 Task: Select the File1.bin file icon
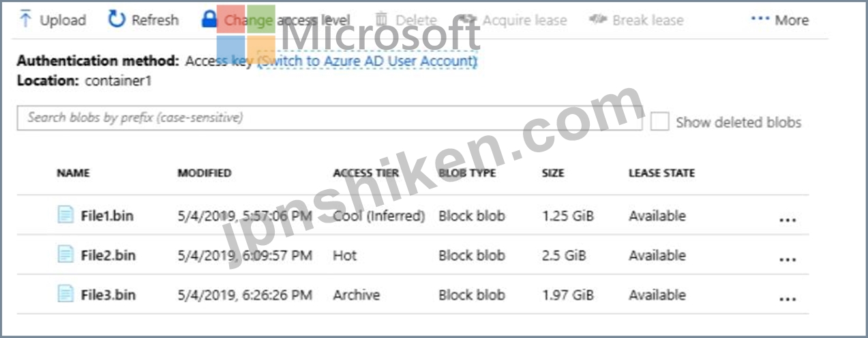(65, 216)
